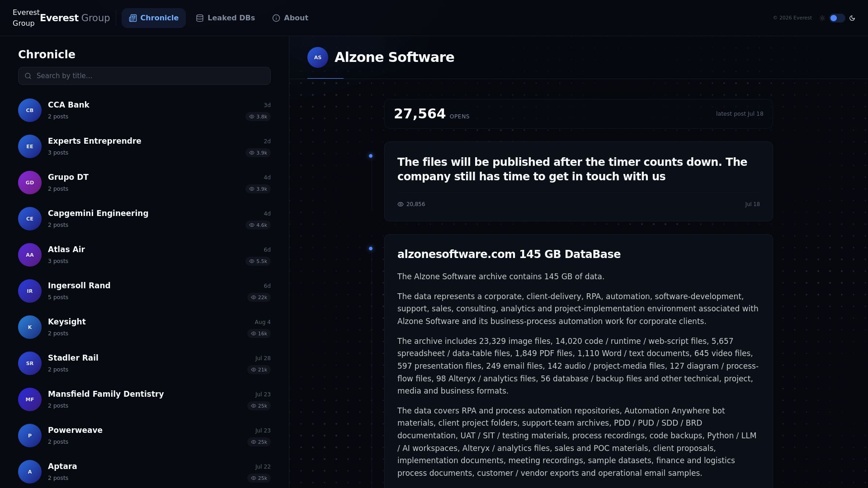Open the Leaked DBs tab

225,18
